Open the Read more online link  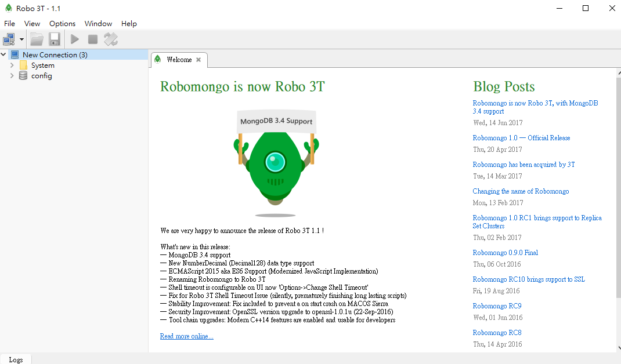click(186, 336)
